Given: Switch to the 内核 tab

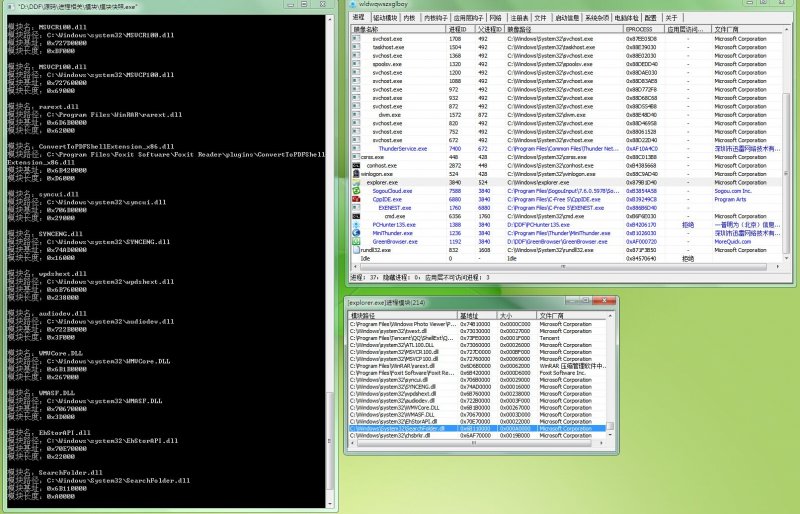Looking at the screenshot, I should [x=409, y=18].
